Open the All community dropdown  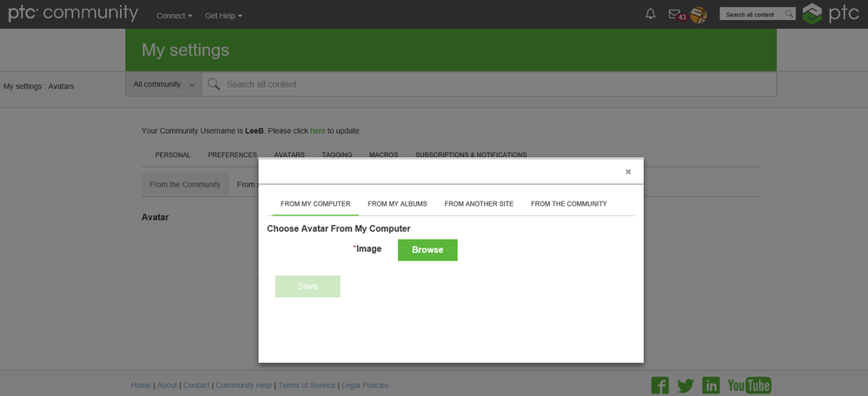pyautogui.click(x=163, y=84)
